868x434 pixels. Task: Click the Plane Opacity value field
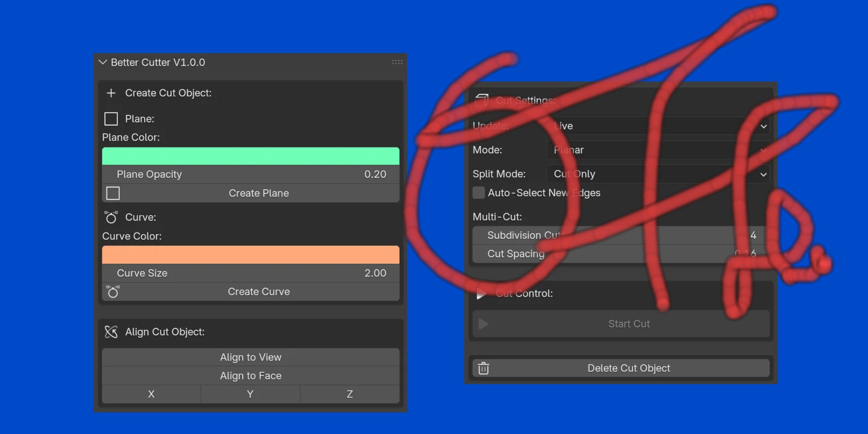coord(251,175)
